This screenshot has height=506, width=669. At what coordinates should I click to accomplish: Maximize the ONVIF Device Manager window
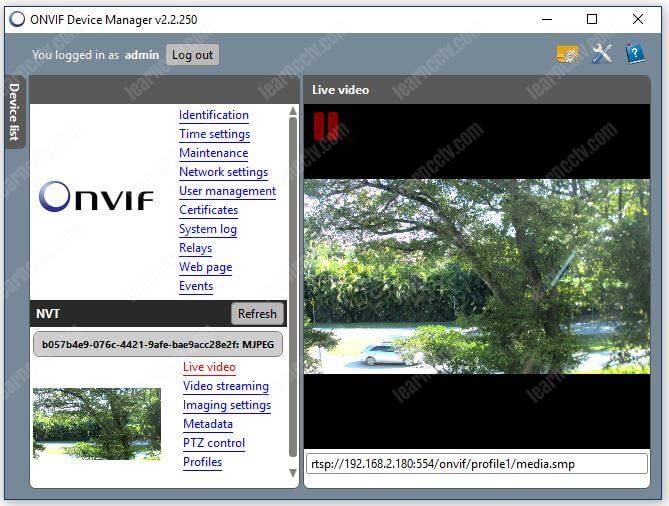(592, 19)
